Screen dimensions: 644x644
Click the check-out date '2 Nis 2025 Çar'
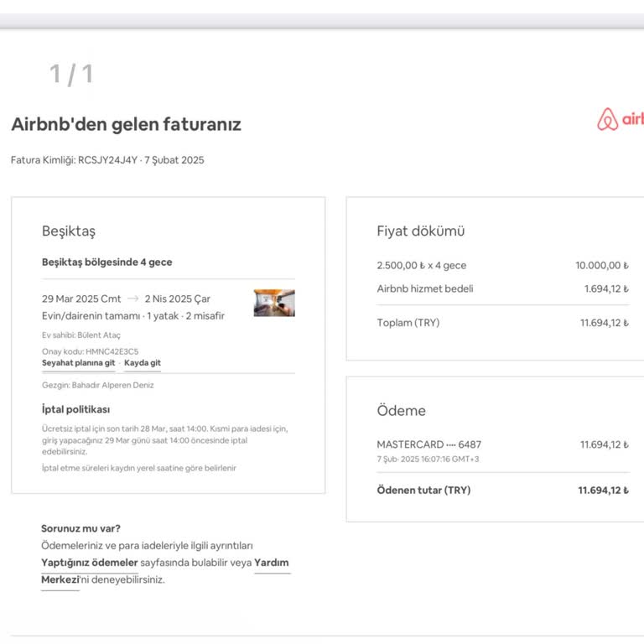pos(177,299)
